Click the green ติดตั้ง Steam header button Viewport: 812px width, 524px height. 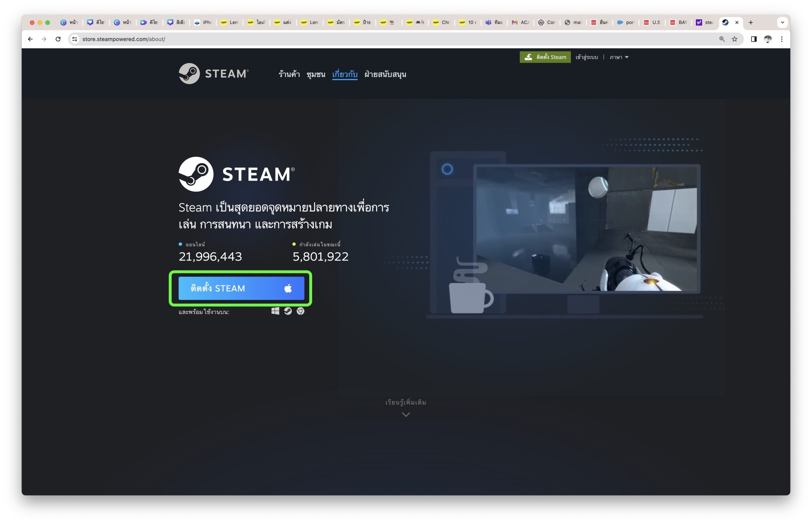tap(545, 57)
